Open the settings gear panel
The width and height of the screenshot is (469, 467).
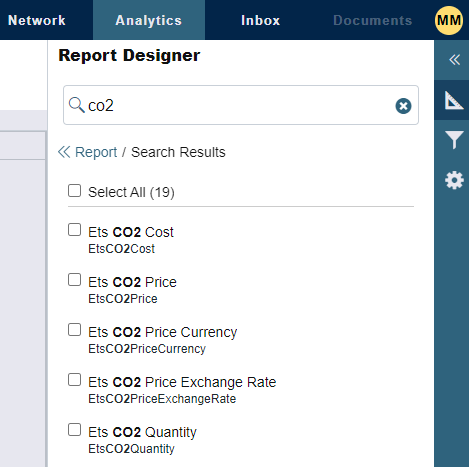[x=454, y=180]
